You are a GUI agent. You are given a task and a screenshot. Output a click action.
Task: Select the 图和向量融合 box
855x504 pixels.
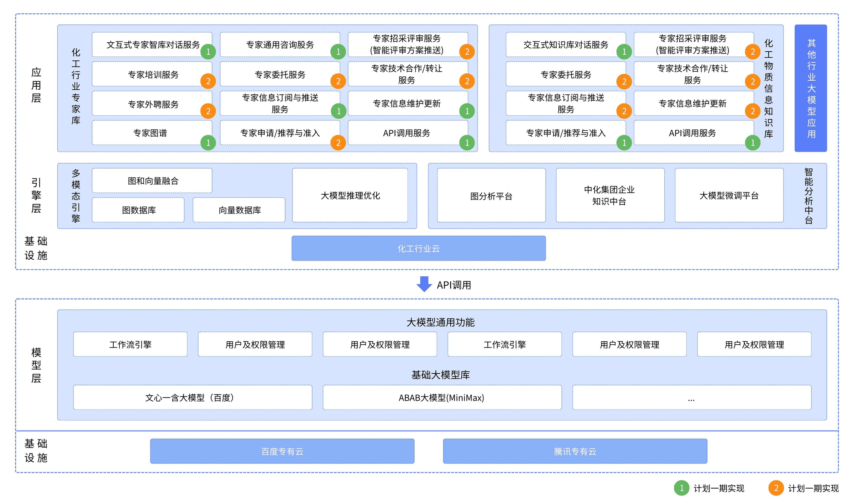(x=152, y=181)
